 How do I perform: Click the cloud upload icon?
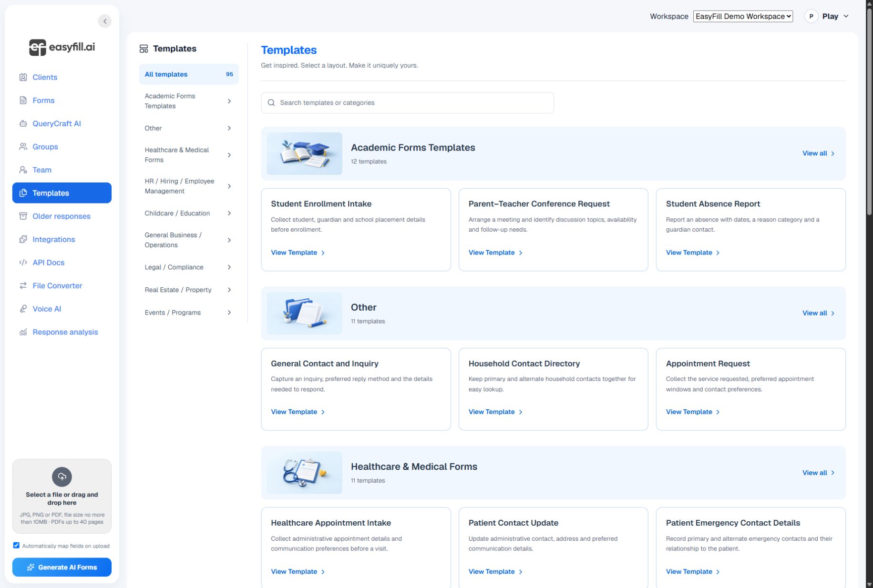[x=62, y=476]
